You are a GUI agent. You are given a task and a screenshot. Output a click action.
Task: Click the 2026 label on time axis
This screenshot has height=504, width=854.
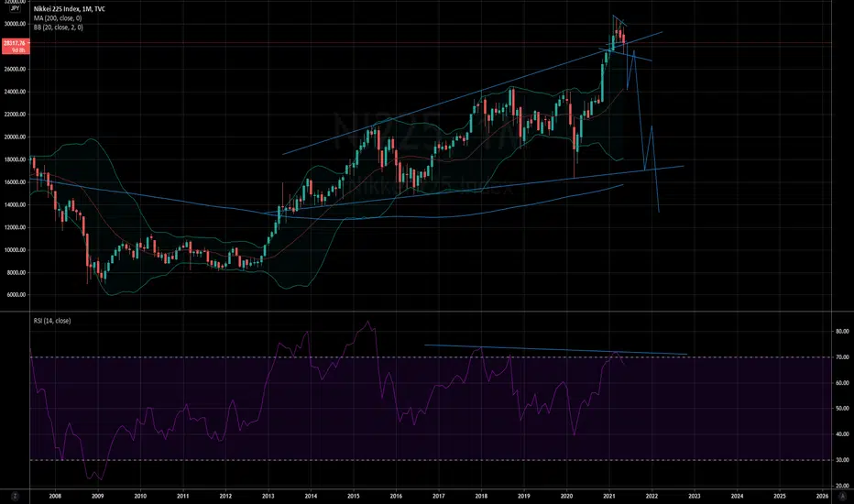pos(823,497)
